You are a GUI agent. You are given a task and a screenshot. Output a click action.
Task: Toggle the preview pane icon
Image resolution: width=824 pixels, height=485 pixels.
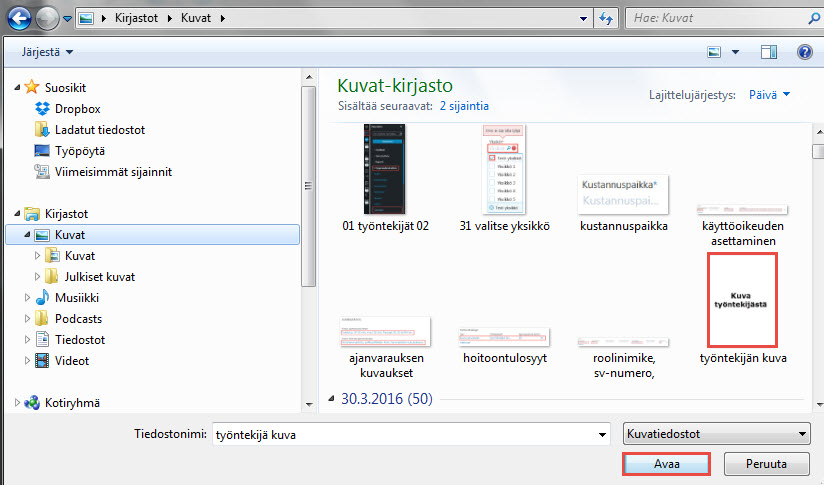(769, 52)
